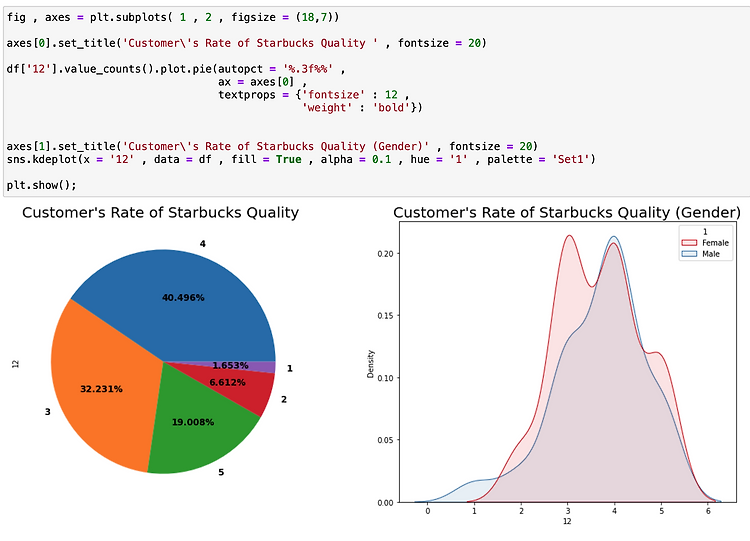Click the '19.008%' percentage label
The image size is (750, 541).
tap(193, 422)
